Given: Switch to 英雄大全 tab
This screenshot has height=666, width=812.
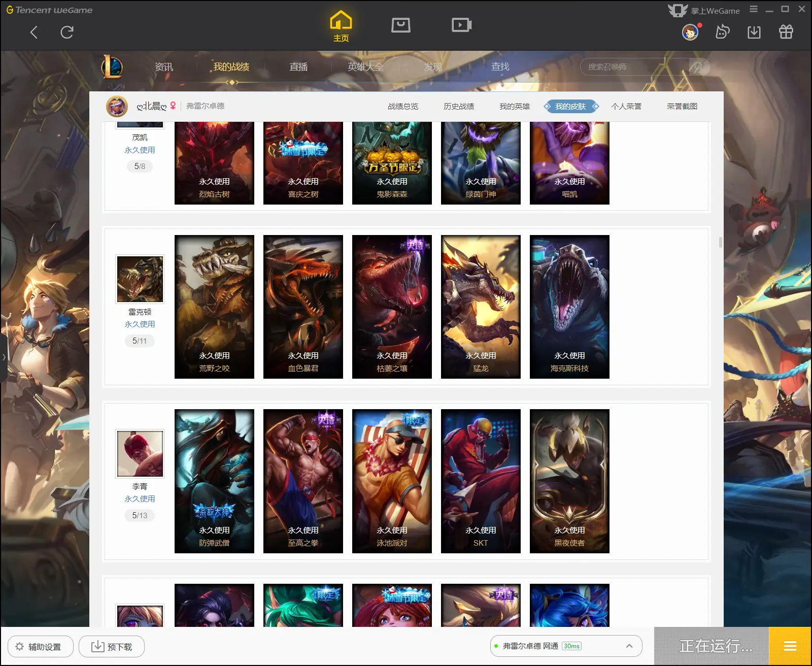Looking at the screenshot, I should click(x=365, y=66).
